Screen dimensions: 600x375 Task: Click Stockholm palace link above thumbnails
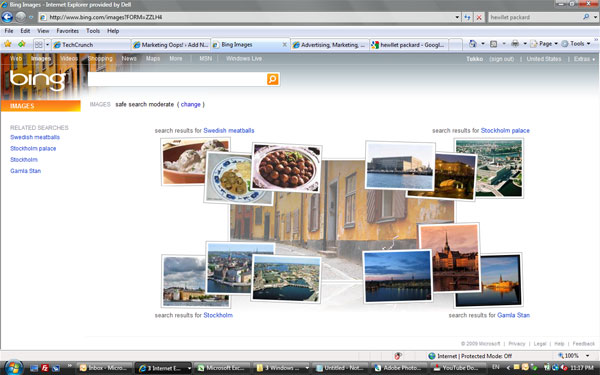point(505,130)
